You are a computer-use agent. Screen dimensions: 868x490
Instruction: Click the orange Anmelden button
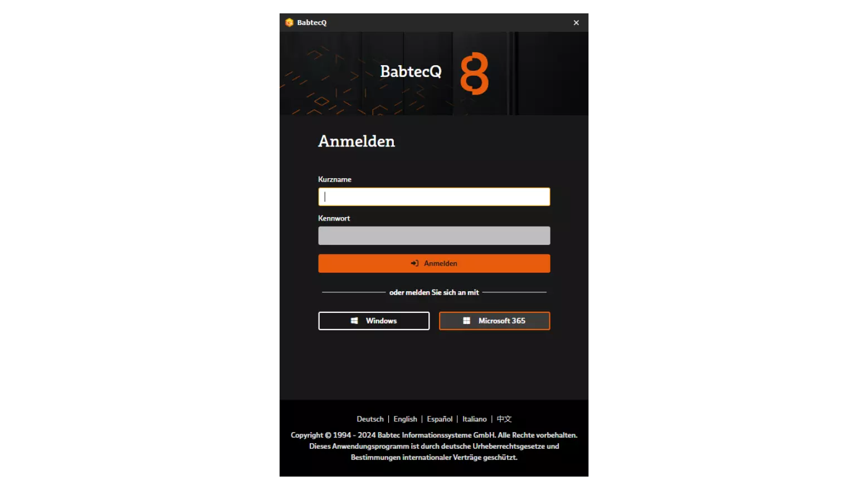pos(434,263)
